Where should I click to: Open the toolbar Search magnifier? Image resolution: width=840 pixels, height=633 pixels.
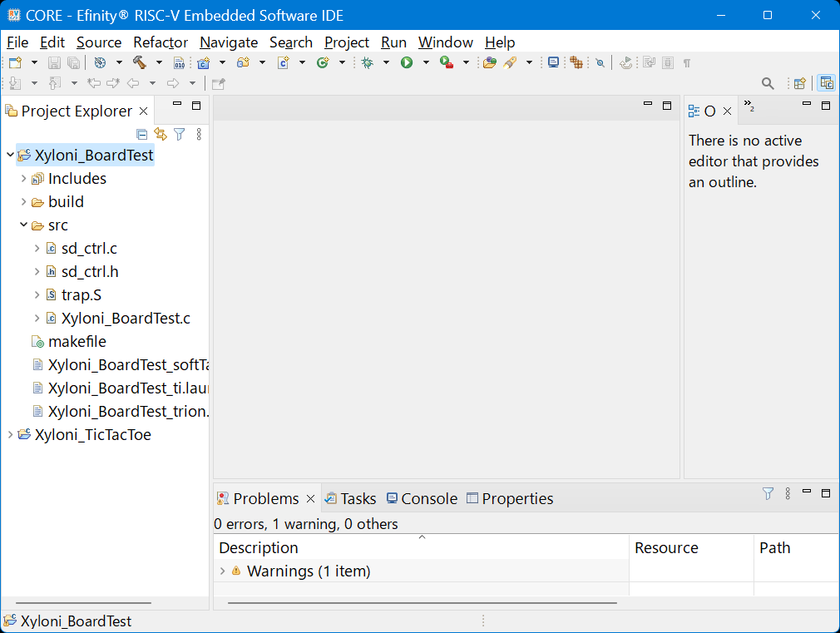click(768, 83)
